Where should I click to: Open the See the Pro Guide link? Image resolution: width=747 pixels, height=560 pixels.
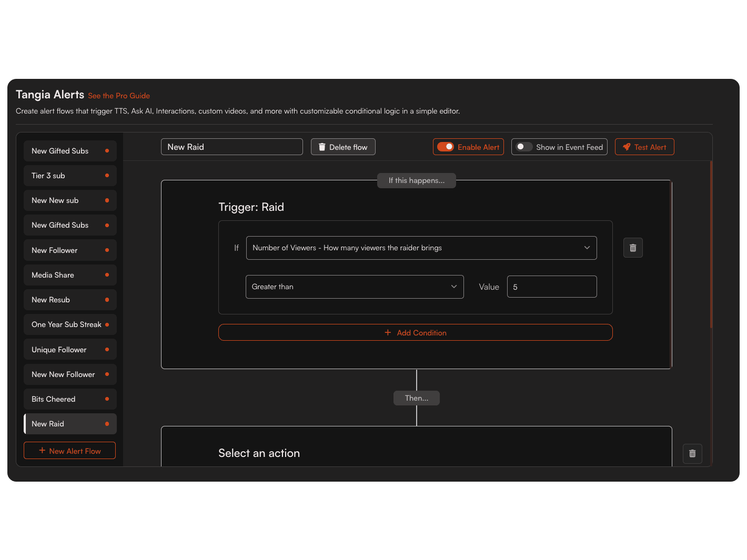pyautogui.click(x=119, y=96)
